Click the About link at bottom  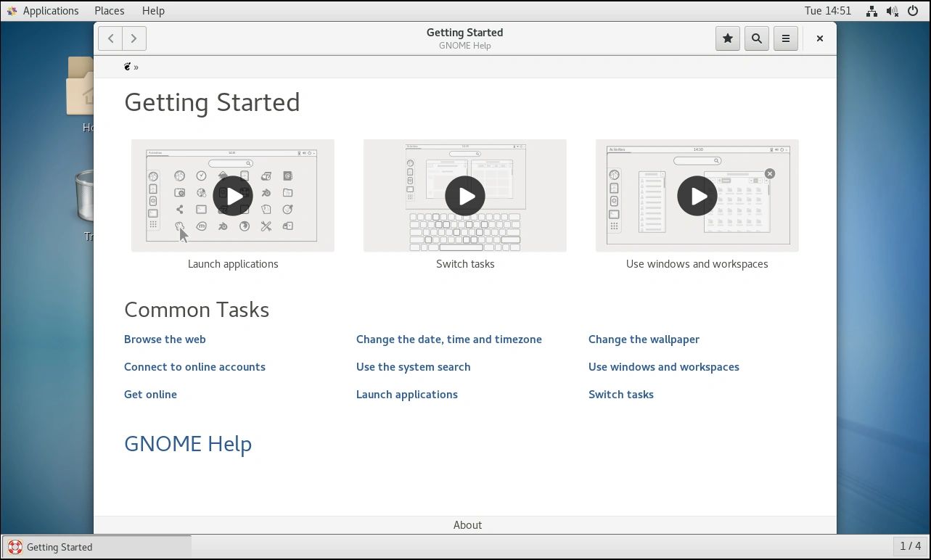click(x=467, y=525)
